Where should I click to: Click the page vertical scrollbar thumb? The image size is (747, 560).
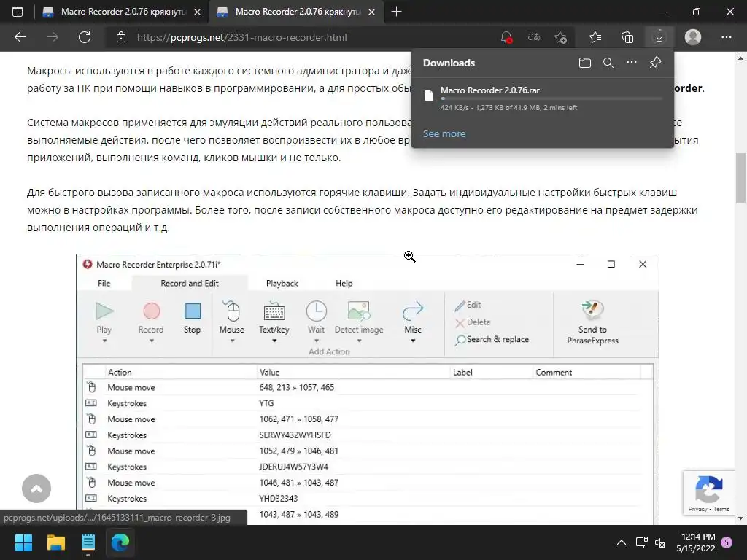point(741,178)
